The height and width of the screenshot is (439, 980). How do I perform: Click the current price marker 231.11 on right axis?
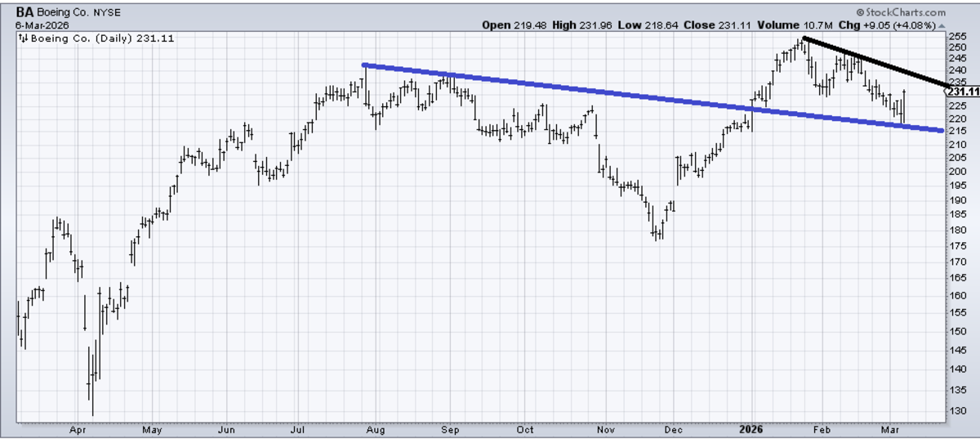(x=964, y=93)
